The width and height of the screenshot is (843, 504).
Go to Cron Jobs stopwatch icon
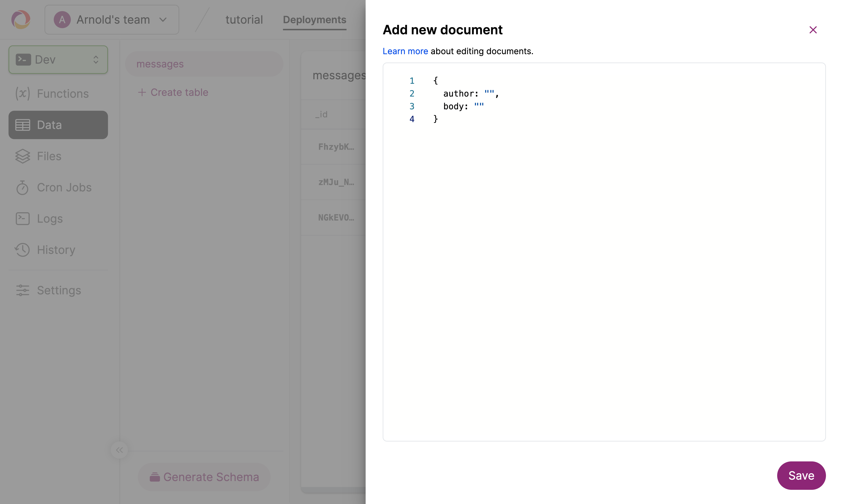click(22, 187)
